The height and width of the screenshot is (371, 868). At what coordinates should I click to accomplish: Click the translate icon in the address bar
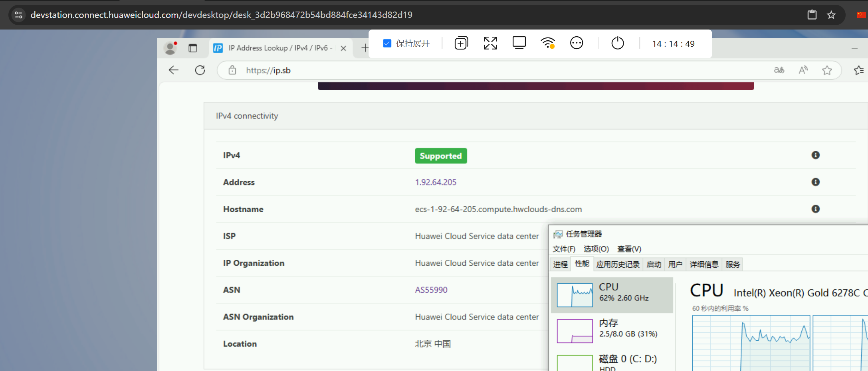[x=779, y=70]
